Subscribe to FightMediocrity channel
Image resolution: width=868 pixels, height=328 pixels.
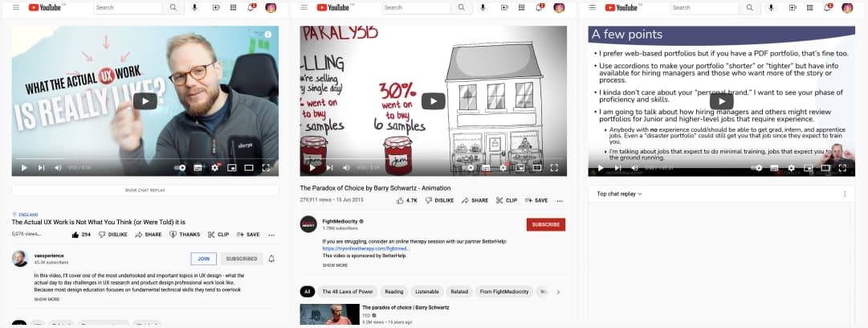pyautogui.click(x=546, y=224)
